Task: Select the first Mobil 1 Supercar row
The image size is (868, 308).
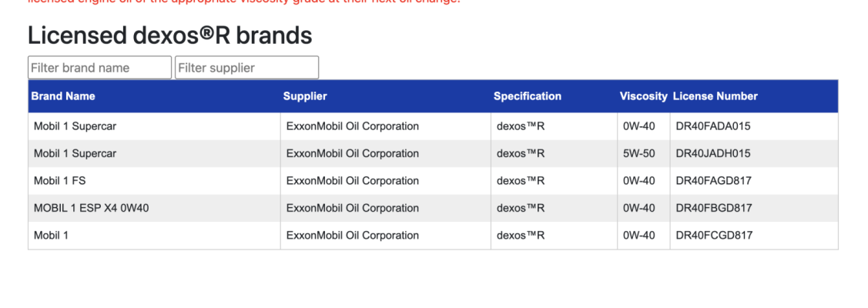Action: [433, 126]
